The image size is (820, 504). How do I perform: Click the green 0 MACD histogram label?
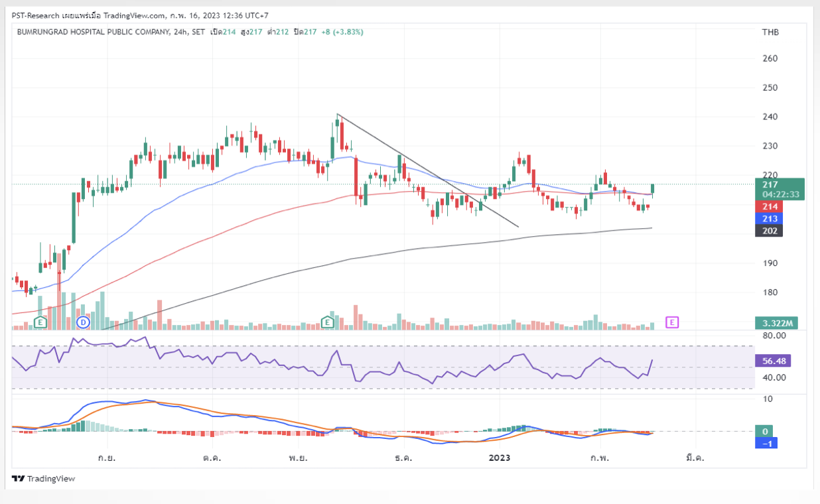[766, 432]
